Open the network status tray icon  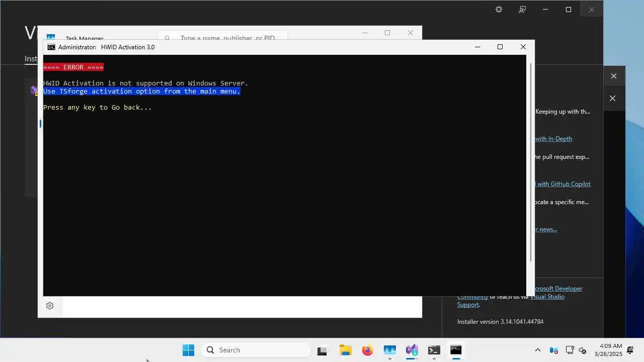(x=570, y=350)
